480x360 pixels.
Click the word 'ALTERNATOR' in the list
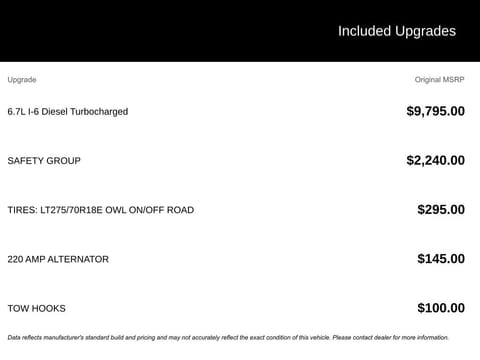78,259
